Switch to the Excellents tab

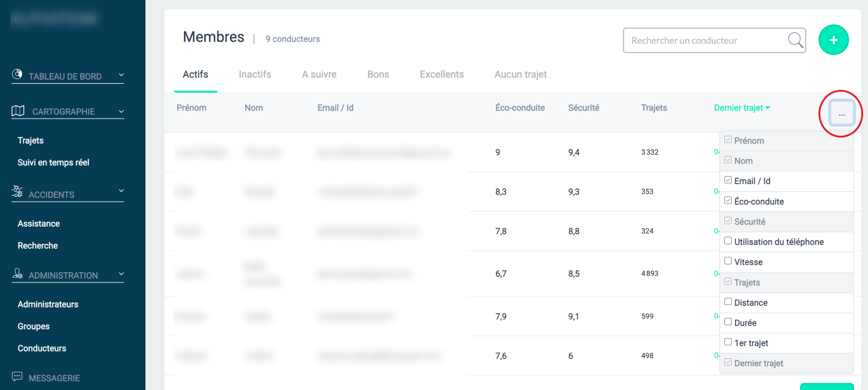[442, 74]
